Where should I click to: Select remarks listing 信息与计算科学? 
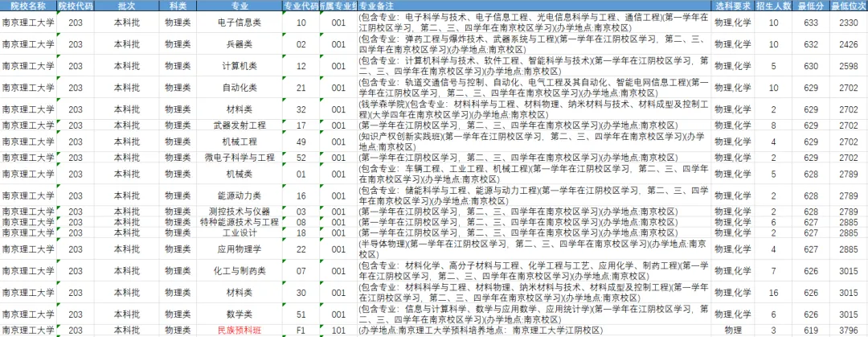point(534,314)
